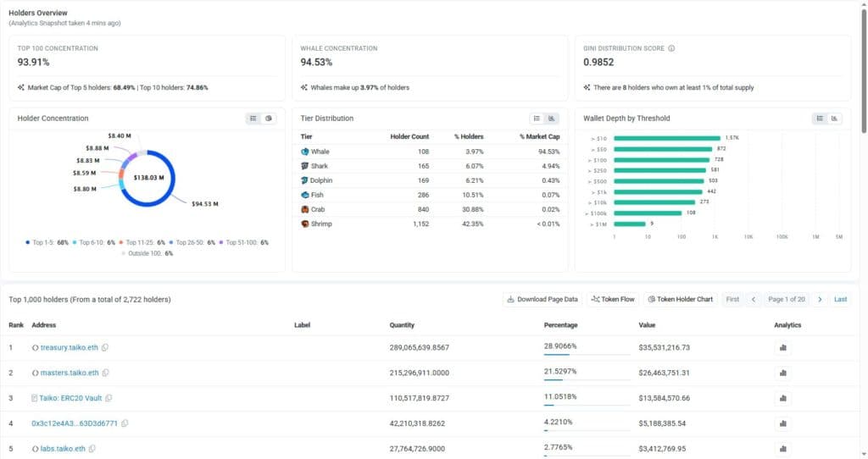Click the donut chart center $138.03 M
This screenshot has height=459, width=868.
pyautogui.click(x=148, y=178)
